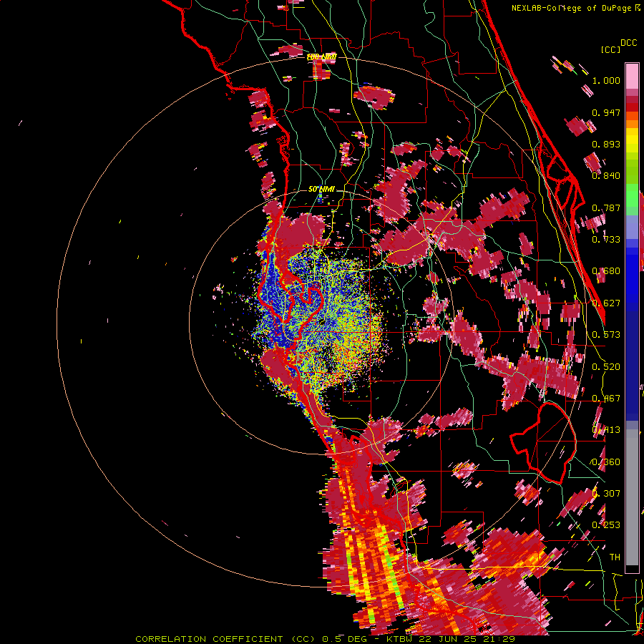Click the 50 NMI range ring label
Viewport: 644px width, 644px height.
[321, 190]
